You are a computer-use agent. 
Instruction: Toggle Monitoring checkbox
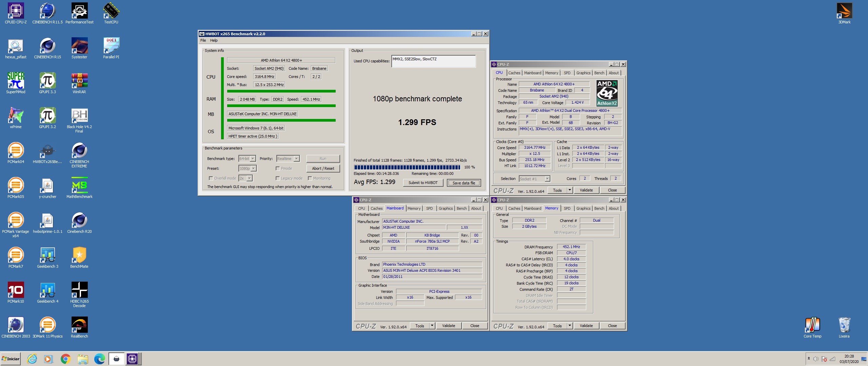coord(310,178)
